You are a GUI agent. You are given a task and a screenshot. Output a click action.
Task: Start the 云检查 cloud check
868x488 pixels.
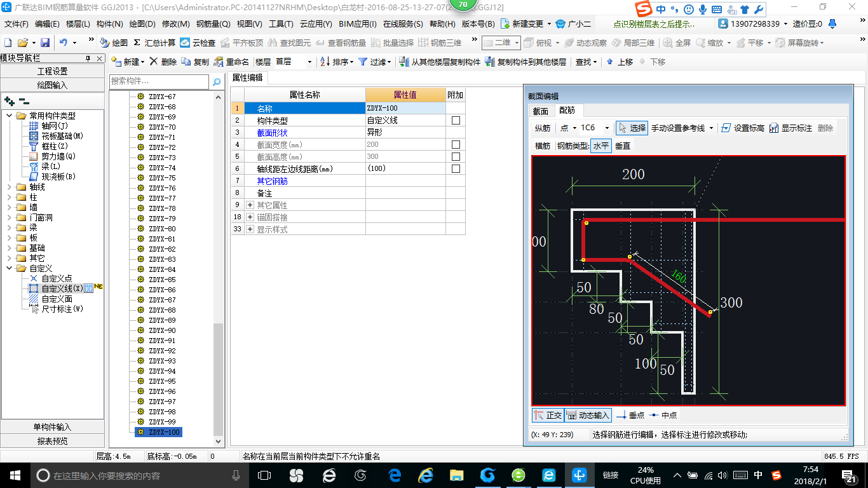point(198,43)
